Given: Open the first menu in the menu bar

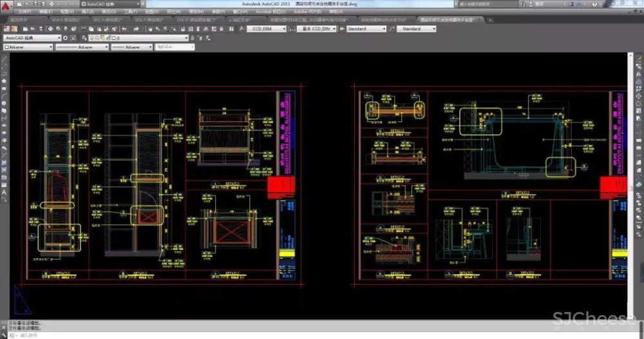Looking at the screenshot, I should 23,12.
